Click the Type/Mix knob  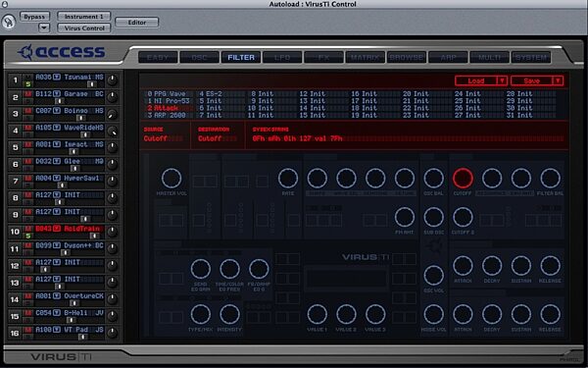coord(201,314)
